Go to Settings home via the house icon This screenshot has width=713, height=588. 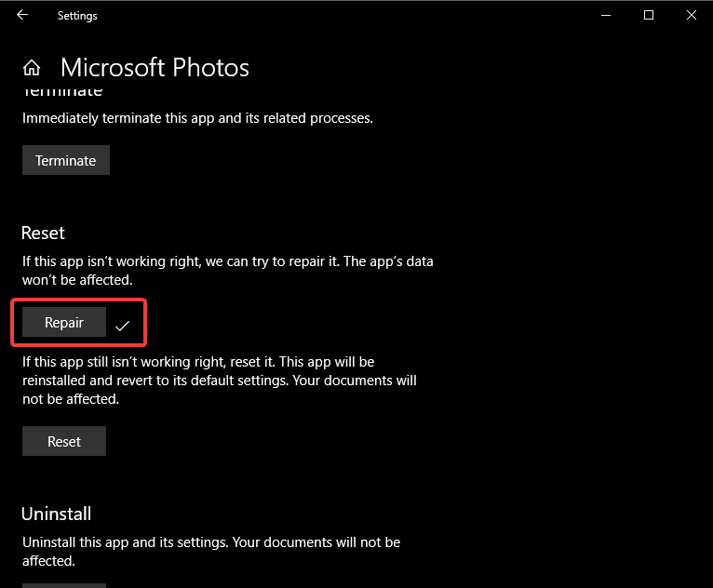coord(32,68)
